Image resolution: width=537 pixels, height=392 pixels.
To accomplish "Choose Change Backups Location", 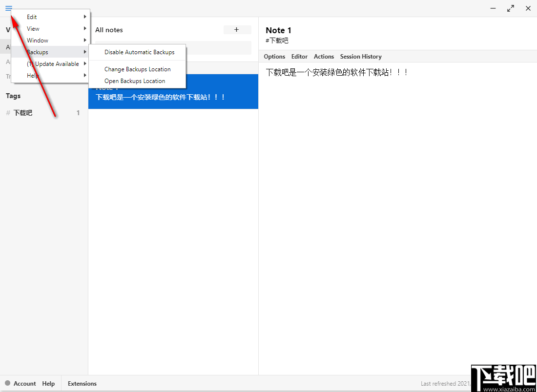I will (138, 69).
